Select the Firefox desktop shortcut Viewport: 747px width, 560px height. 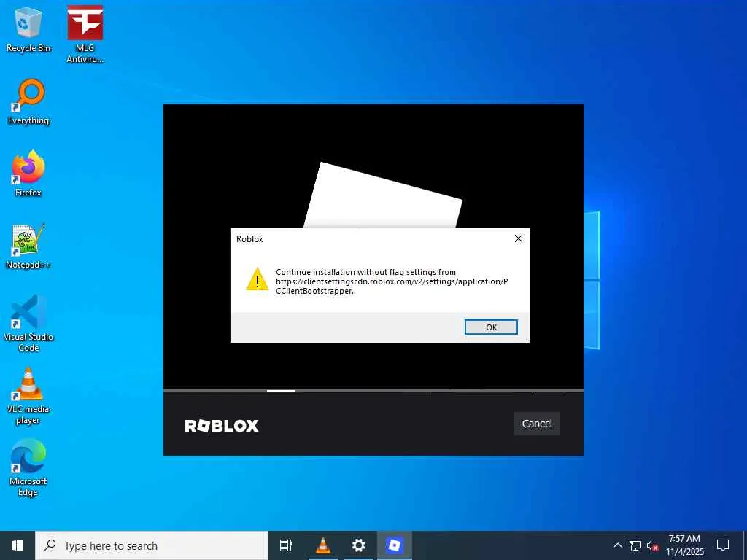tap(28, 174)
